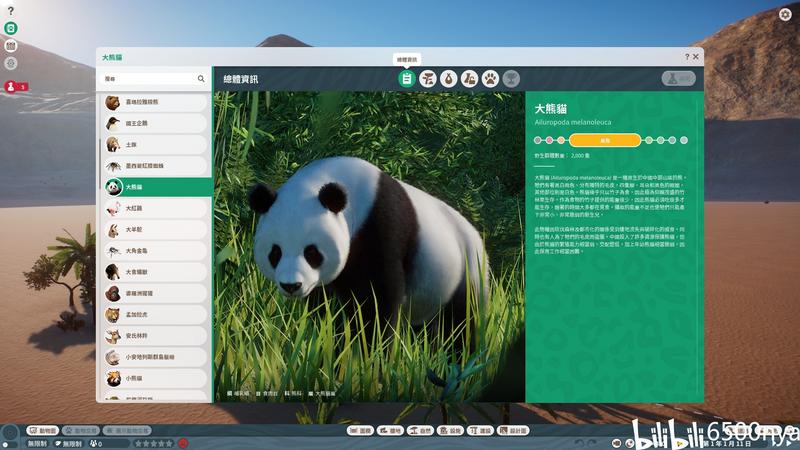Click the redo arrow in bottom bar
This screenshot has width=800, height=450.
[x=592, y=443]
